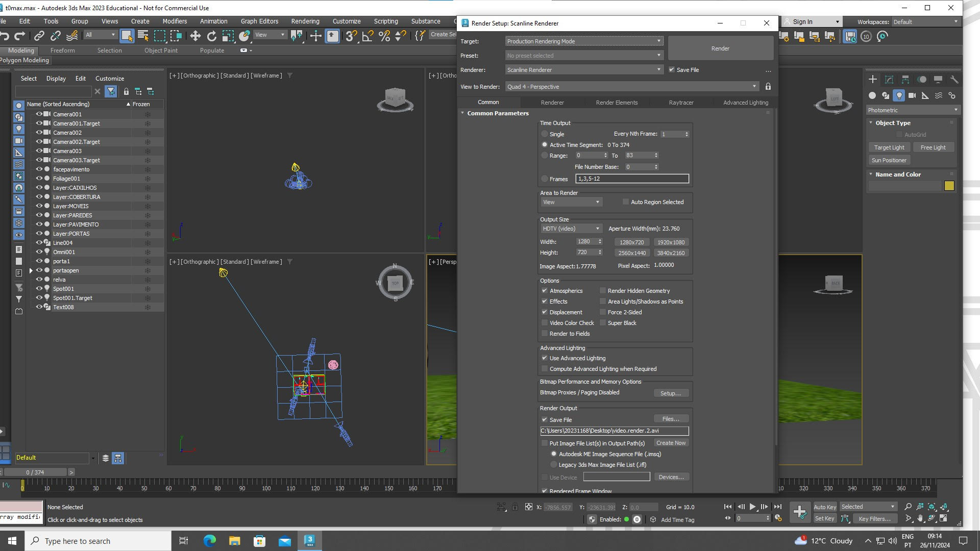Screen dimensions: 980x551
Task: Open File Explorer from taskbar
Action: click(234, 541)
